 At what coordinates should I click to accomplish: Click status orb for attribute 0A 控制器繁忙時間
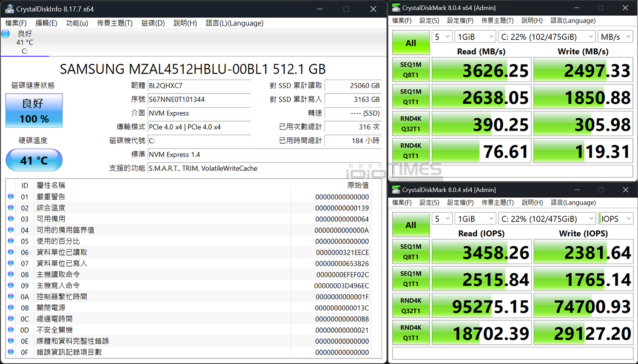tap(11, 296)
